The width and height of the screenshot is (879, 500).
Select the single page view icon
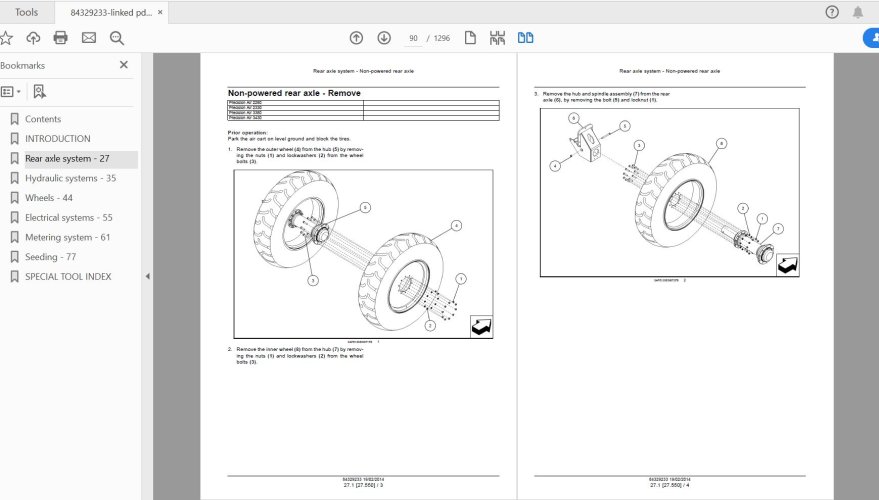(x=470, y=38)
